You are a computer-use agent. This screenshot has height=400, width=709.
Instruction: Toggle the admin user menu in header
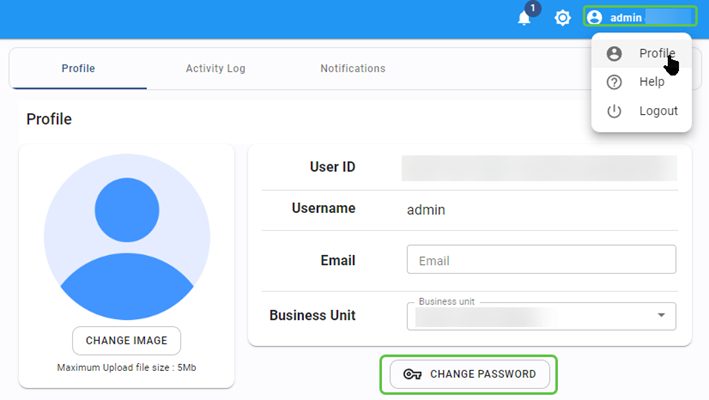pos(639,17)
